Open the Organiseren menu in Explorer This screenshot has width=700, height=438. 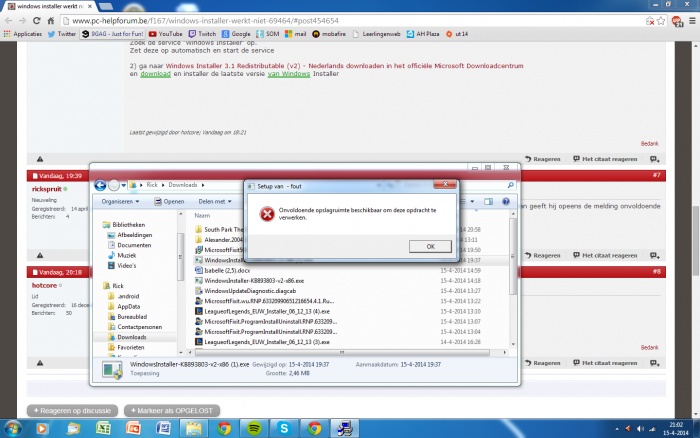tap(120, 201)
